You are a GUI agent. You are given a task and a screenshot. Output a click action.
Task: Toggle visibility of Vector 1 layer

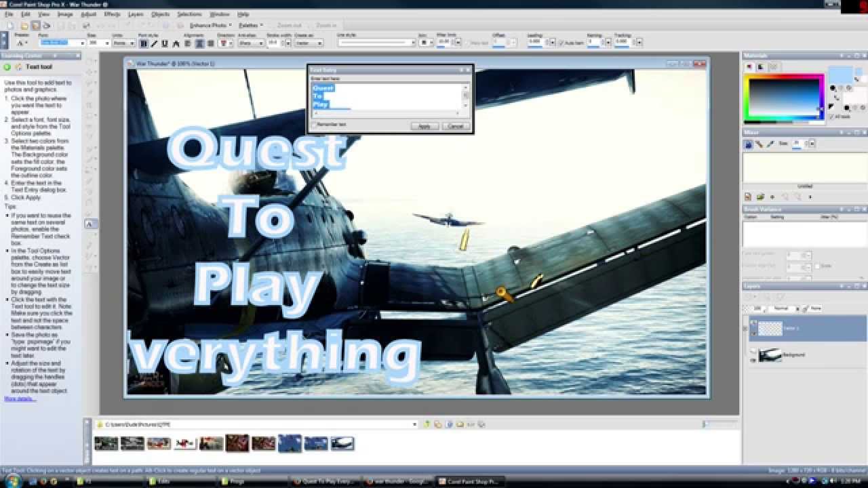[x=753, y=332]
